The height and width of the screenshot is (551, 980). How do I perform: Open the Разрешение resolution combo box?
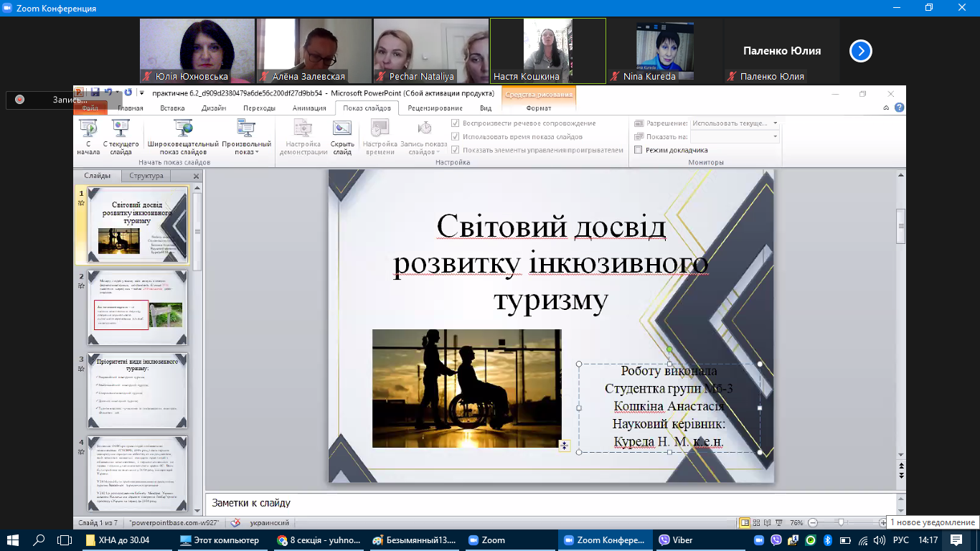click(x=735, y=123)
